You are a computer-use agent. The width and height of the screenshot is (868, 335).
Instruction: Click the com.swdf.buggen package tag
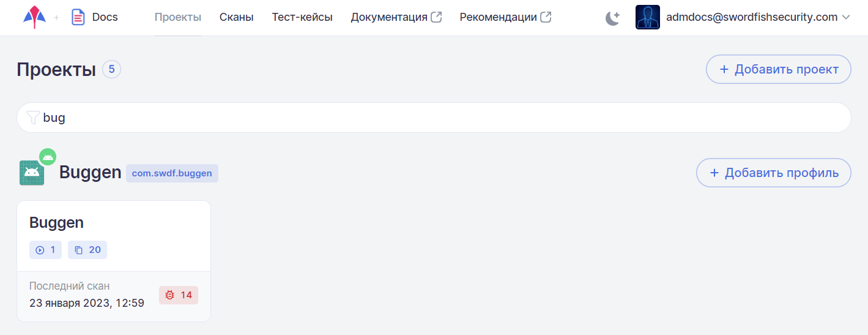pyautogui.click(x=172, y=173)
